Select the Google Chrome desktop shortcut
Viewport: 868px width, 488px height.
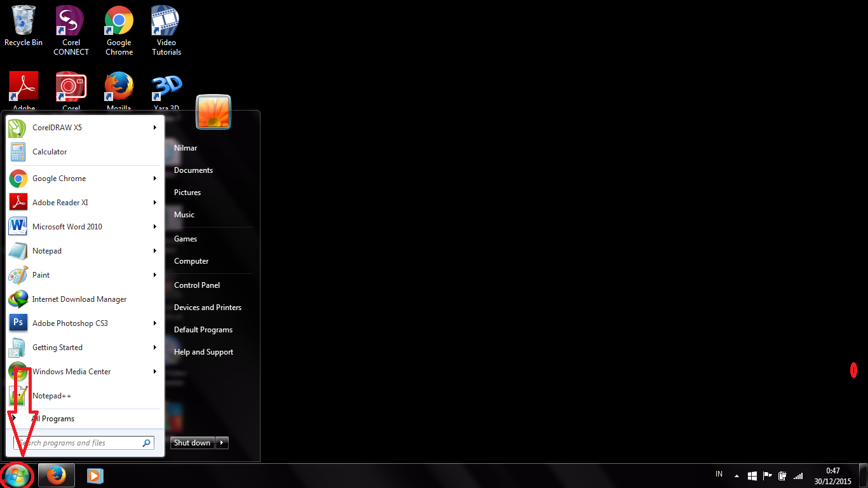pos(119,30)
